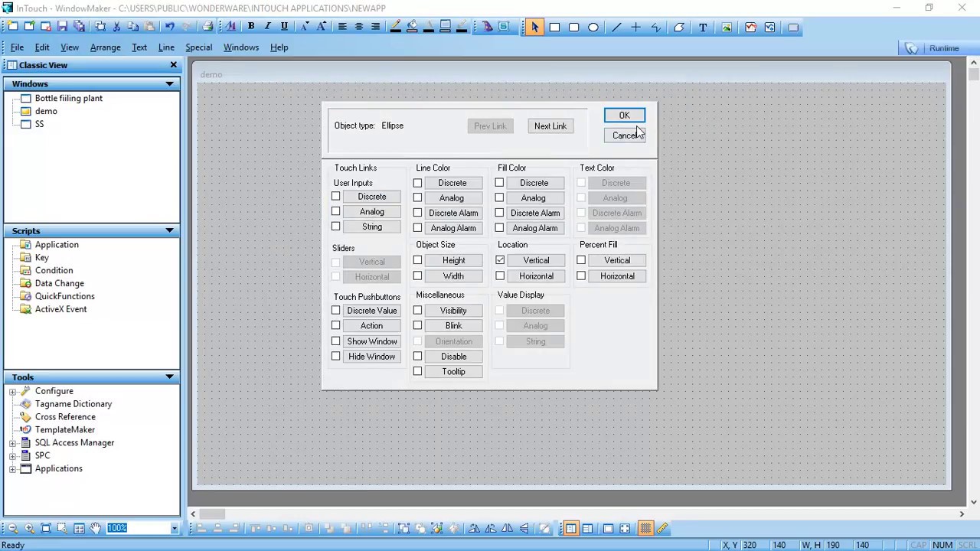This screenshot has width=980, height=551.
Task: Open the zoom percentage dropdown
Action: coord(174,528)
